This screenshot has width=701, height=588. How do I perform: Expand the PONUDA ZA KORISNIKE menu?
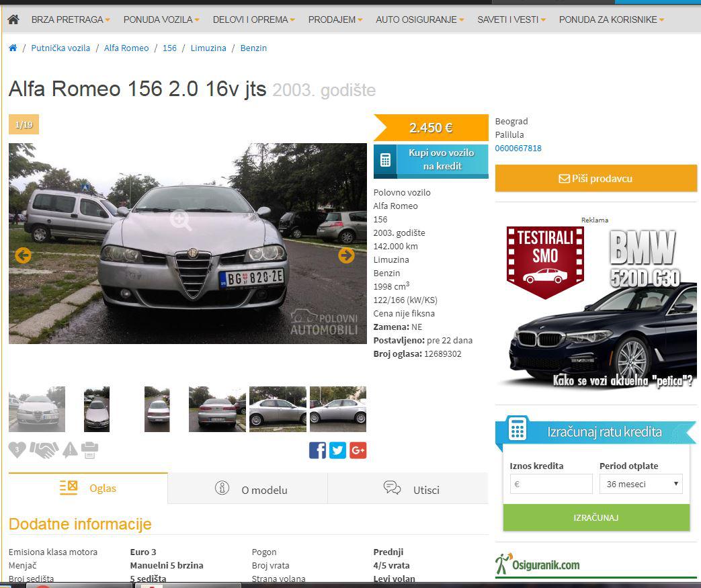[611, 19]
